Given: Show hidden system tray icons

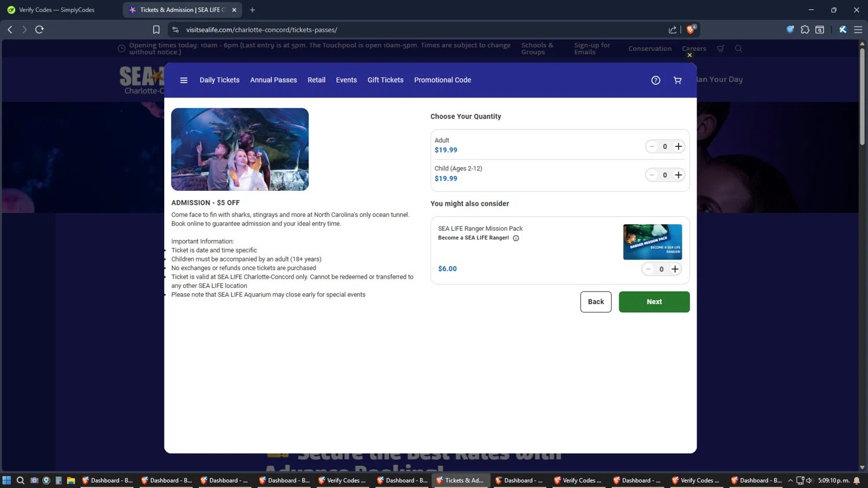Looking at the screenshot, I should pyautogui.click(x=790, y=480).
